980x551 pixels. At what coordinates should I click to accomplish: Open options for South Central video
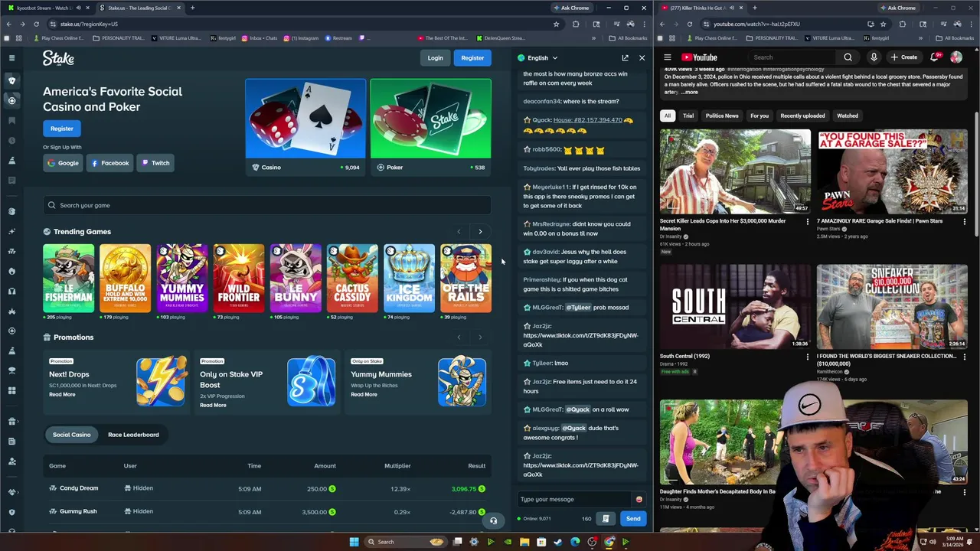tap(807, 357)
